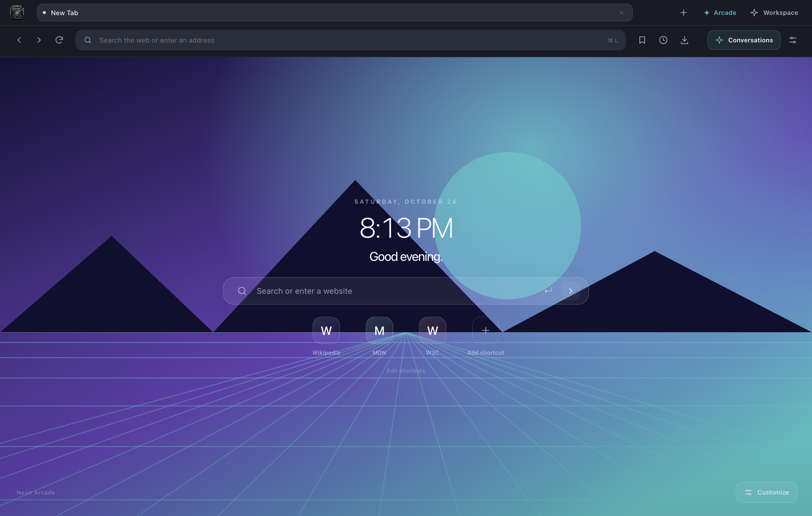The width and height of the screenshot is (812, 516).
Task: Click into 'Search or enter a website' field
Action: (x=406, y=291)
